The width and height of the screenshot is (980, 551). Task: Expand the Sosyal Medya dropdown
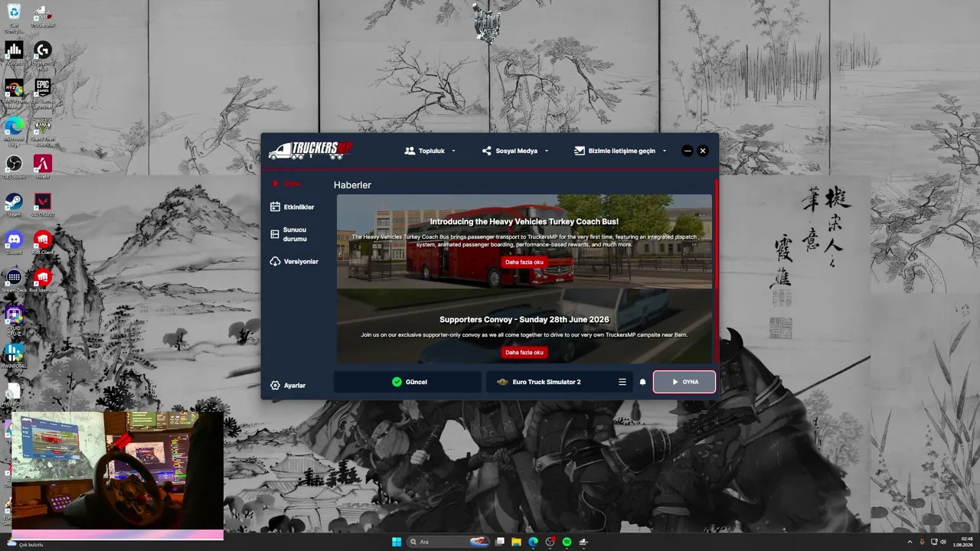coord(515,151)
